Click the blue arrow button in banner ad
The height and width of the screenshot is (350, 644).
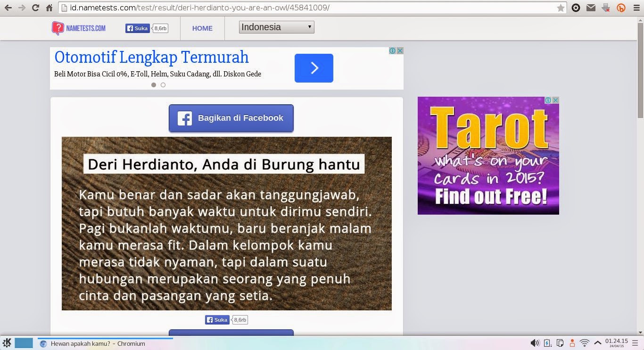click(x=314, y=68)
